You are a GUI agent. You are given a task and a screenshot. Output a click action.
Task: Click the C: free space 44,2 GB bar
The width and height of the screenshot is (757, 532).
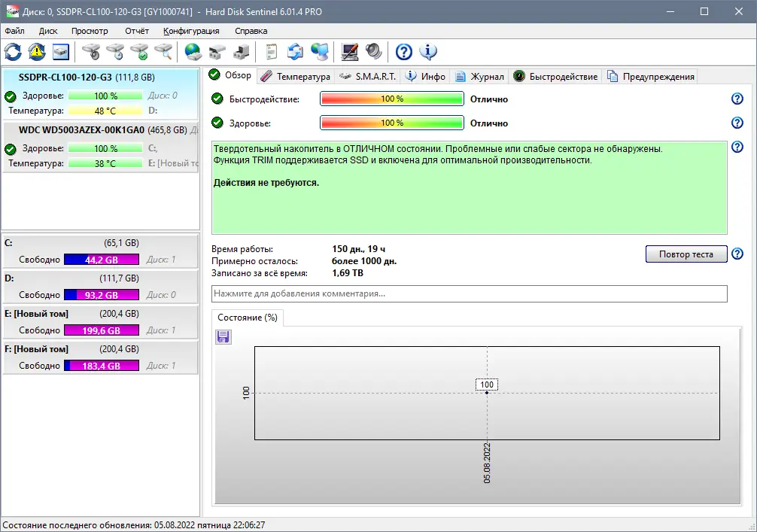[x=102, y=260]
